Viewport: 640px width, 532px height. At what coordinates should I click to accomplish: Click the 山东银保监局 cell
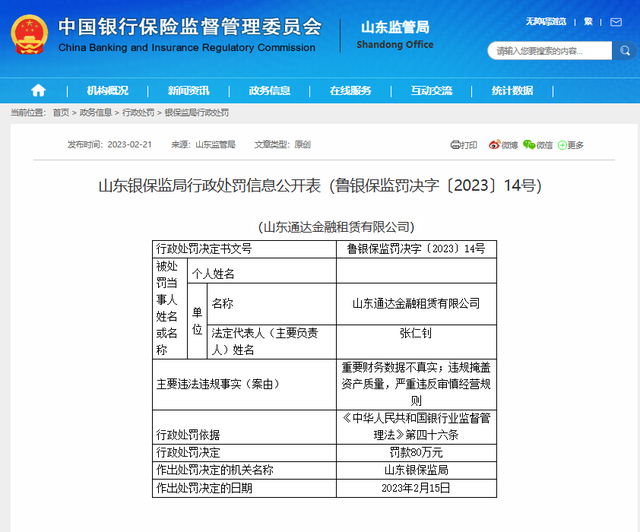[416, 470]
